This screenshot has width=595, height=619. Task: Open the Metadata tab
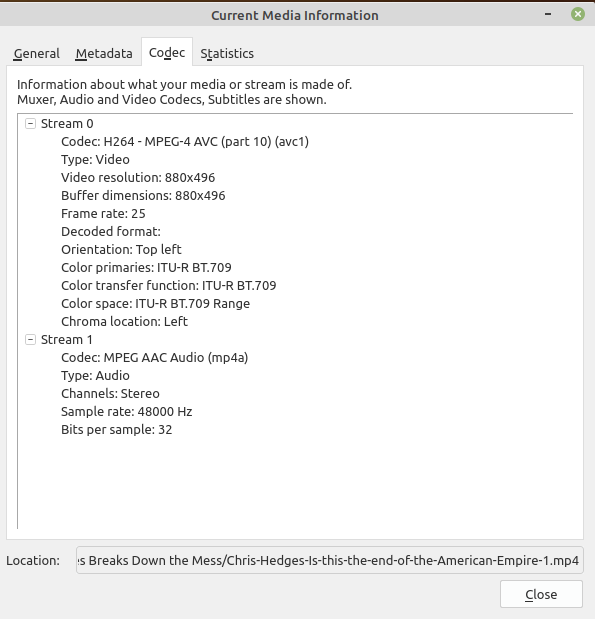point(104,53)
